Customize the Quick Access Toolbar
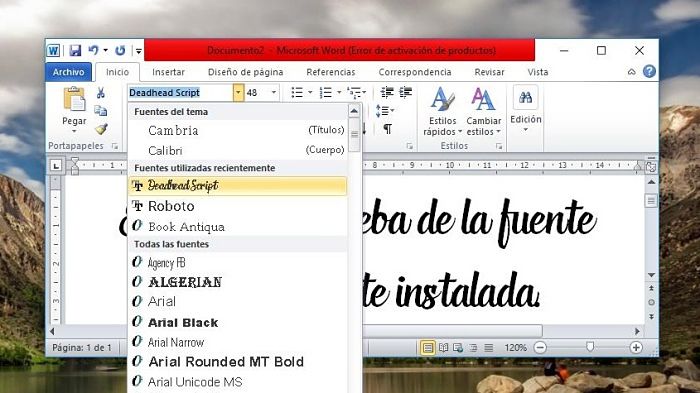Viewport: 700px width, 393px height. (139, 51)
